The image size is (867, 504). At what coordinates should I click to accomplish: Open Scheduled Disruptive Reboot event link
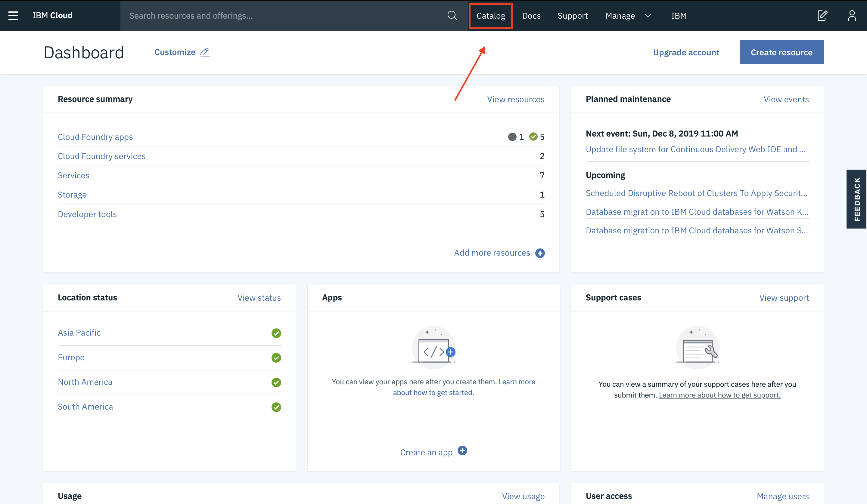point(696,193)
